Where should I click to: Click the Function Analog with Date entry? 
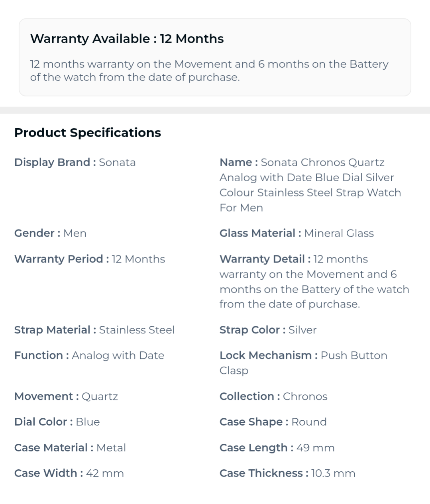coord(89,355)
